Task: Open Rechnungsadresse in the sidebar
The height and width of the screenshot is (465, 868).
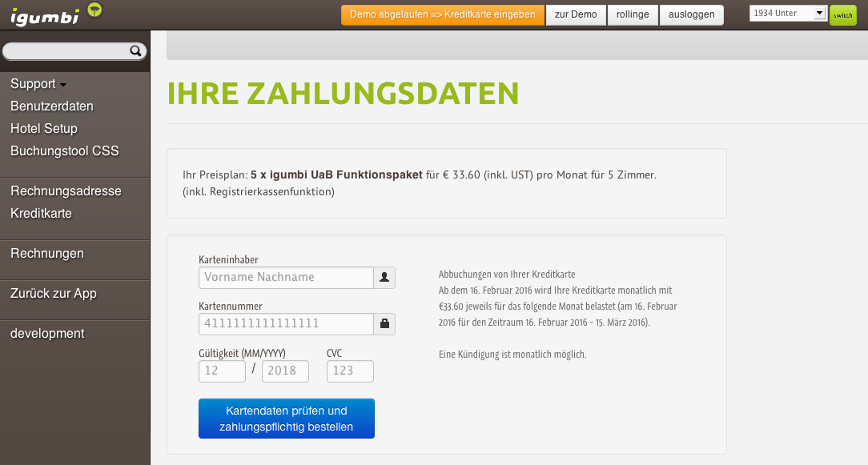Action: pyautogui.click(x=66, y=191)
